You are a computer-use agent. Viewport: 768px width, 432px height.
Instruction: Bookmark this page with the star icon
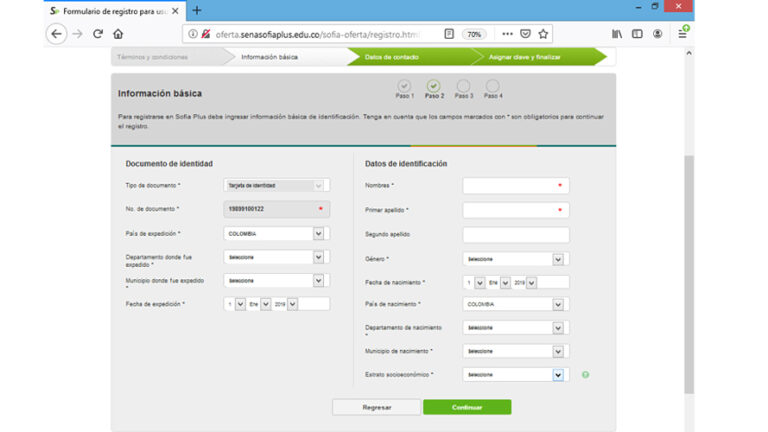pyautogui.click(x=543, y=33)
